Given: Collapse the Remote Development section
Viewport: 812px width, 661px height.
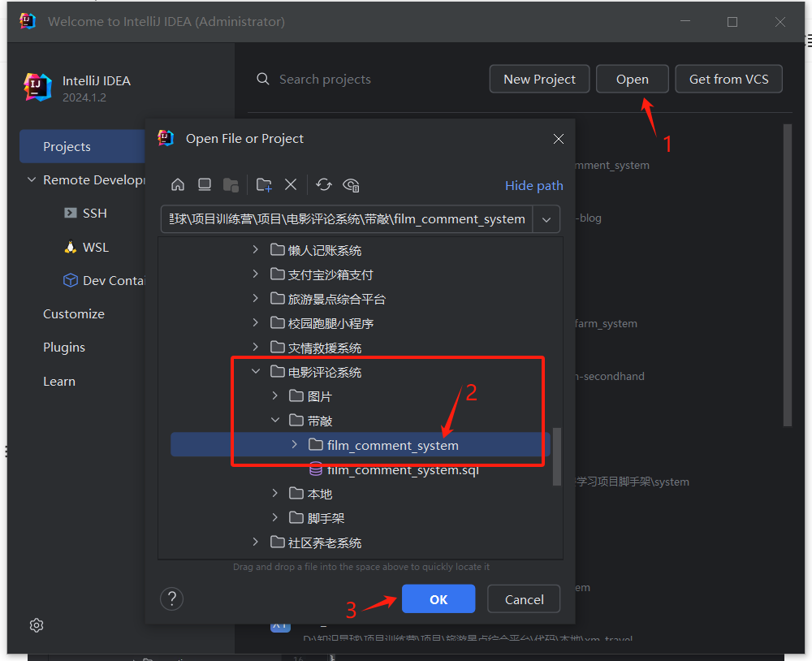Looking at the screenshot, I should tap(32, 179).
